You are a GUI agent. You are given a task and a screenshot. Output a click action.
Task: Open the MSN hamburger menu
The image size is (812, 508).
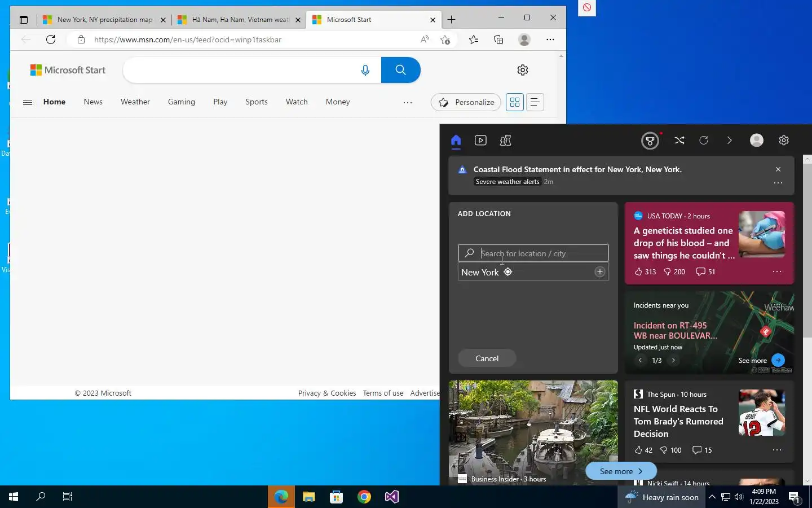click(27, 102)
